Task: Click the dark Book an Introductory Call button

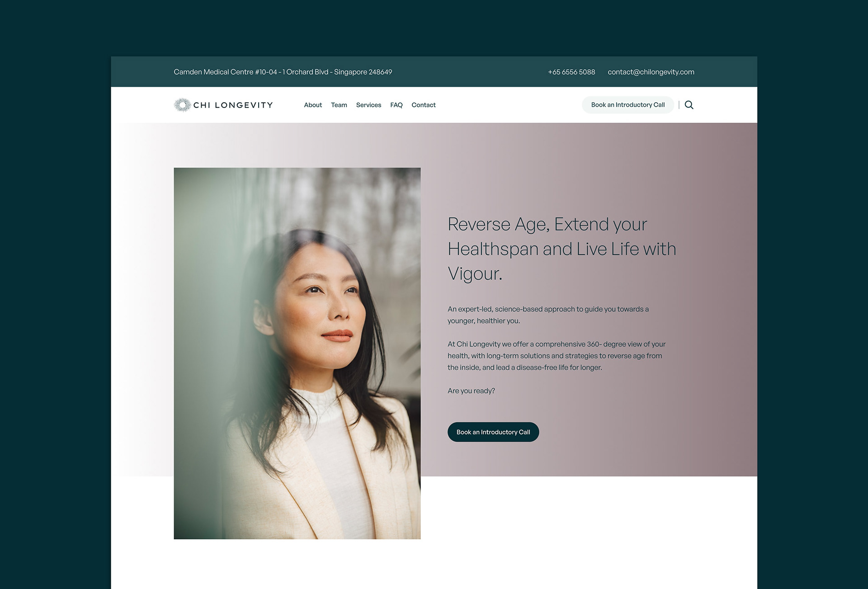Action: pos(493,432)
